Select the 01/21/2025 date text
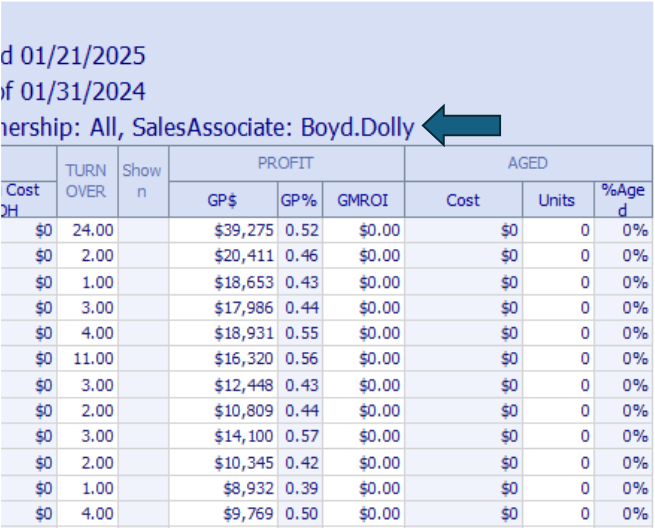 coord(83,56)
